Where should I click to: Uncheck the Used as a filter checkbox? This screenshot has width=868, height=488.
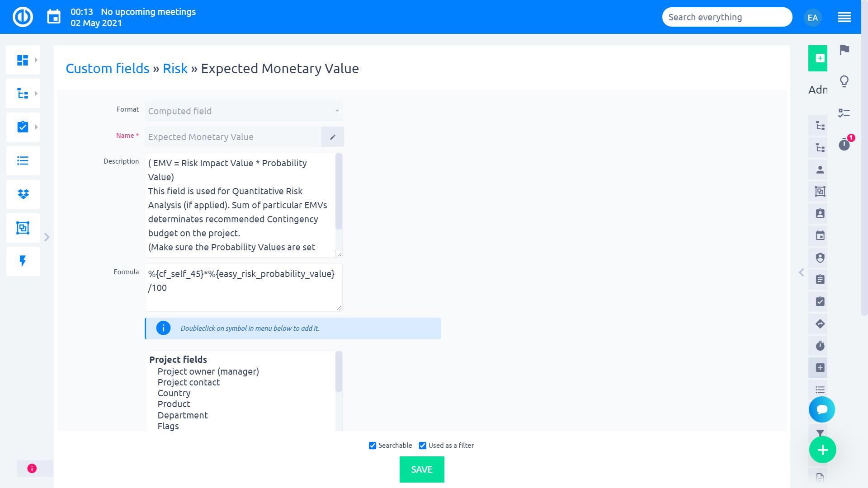pyautogui.click(x=423, y=446)
